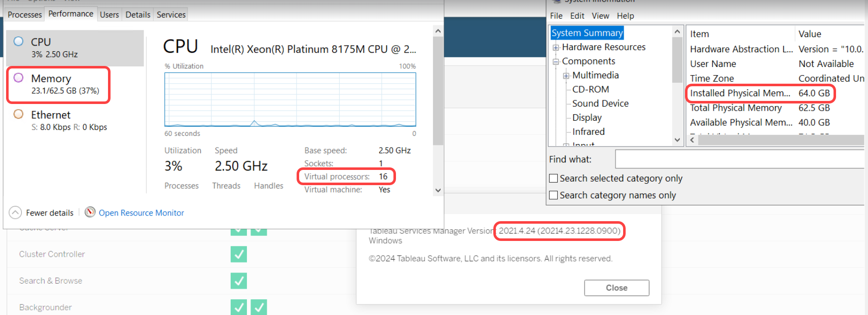Viewport: 868px width, 315px height.
Task: Click System Information tree scroll up arrow
Action: click(677, 31)
